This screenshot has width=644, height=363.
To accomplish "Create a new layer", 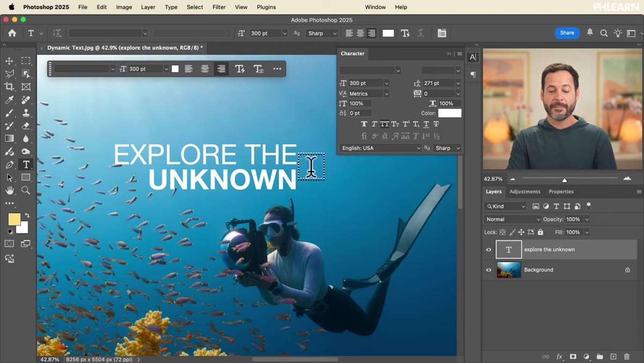I will (x=613, y=357).
